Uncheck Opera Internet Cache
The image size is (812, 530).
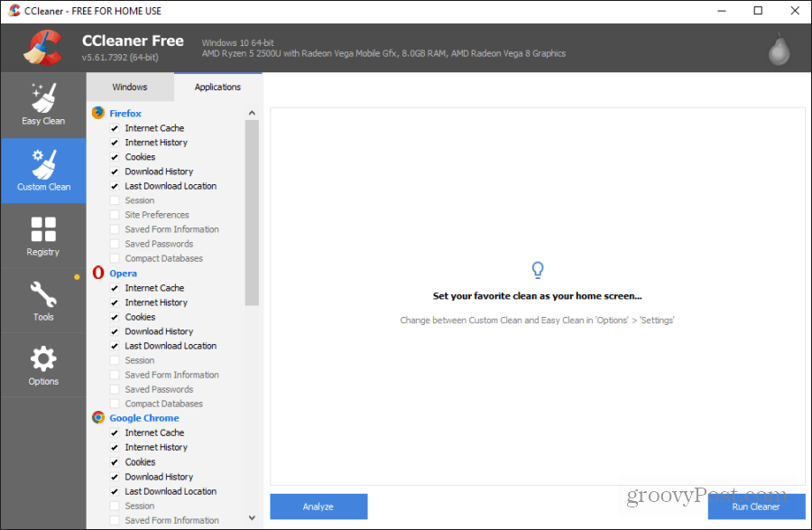(x=115, y=288)
